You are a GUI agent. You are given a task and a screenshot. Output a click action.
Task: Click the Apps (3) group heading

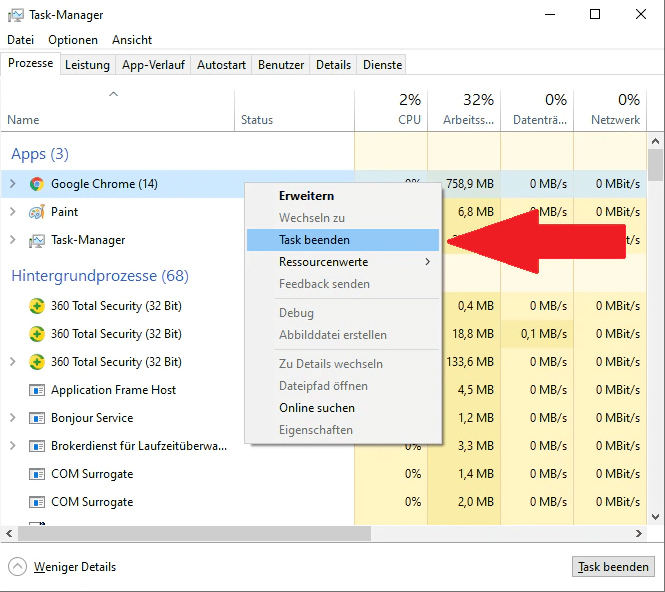pos(40,154)
